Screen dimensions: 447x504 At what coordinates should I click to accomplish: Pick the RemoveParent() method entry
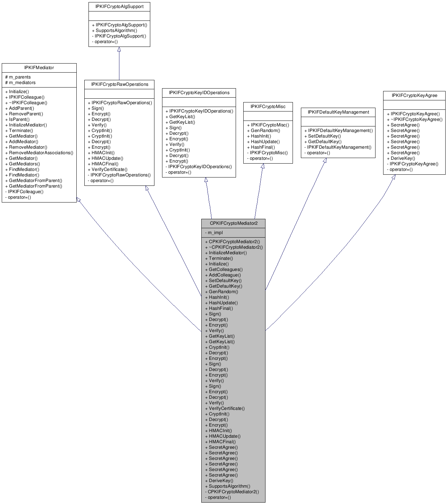tap(24, 114)
